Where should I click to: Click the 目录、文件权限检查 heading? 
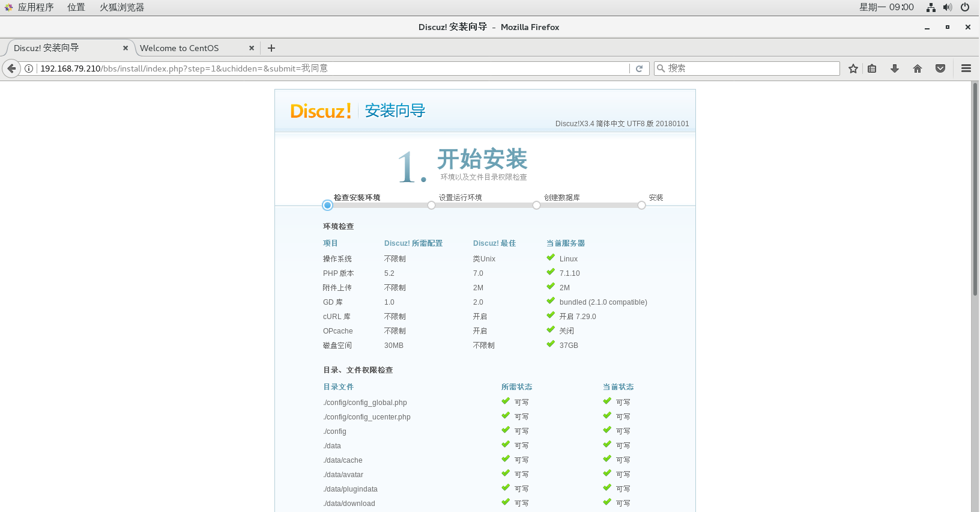358,370
